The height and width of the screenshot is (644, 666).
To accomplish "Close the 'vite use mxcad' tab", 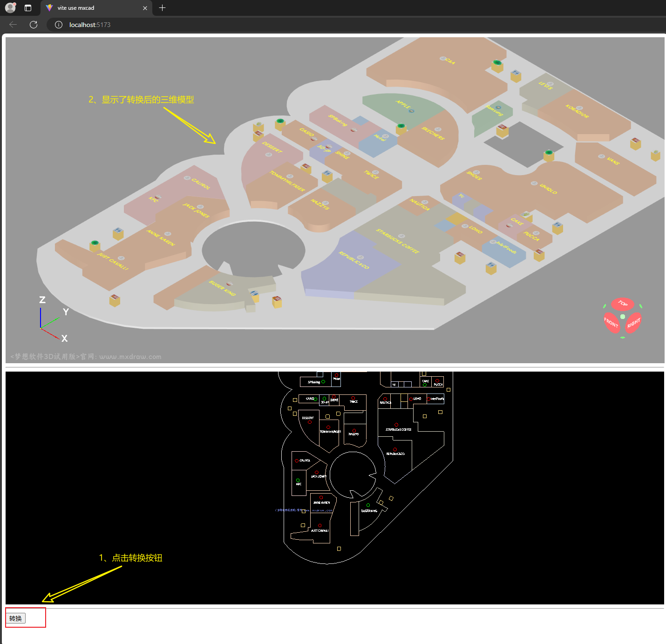I will coord(145,8).
